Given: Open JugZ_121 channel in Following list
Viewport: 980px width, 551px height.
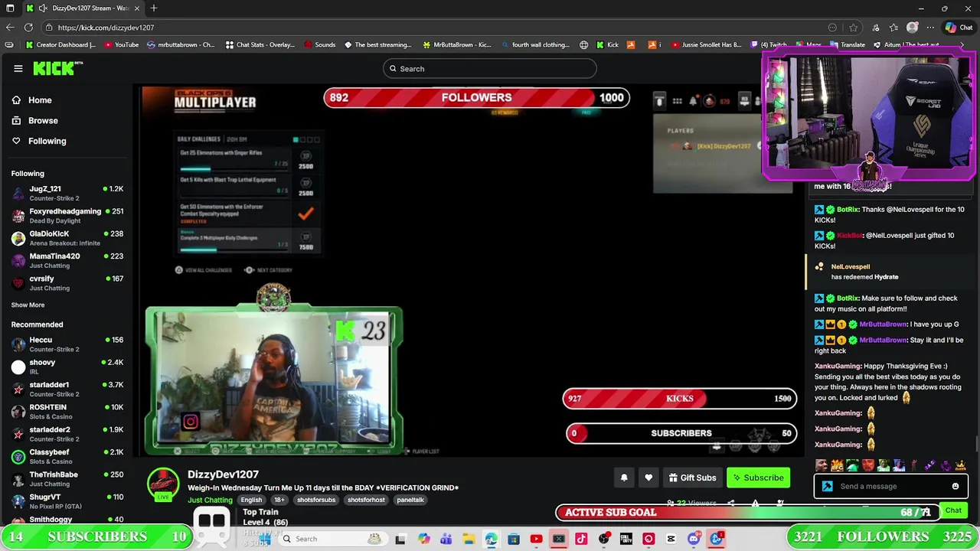Looking at the screenshot, I should pos(67,193).
